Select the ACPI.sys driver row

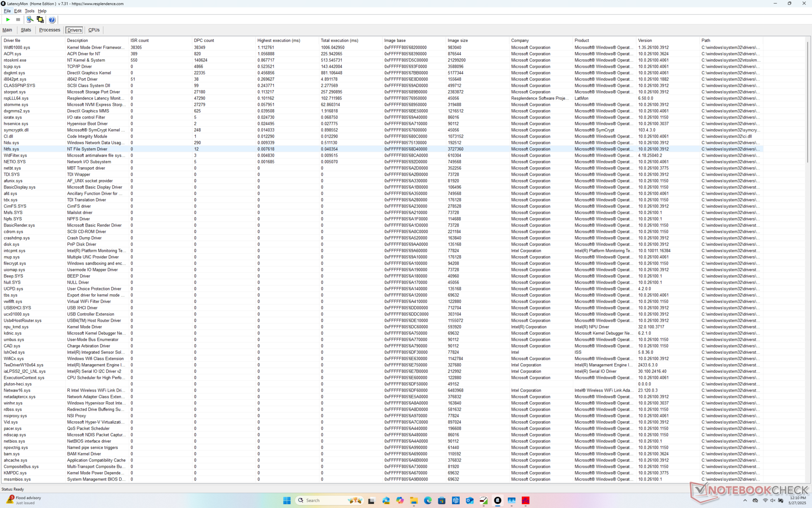pyautogui.click(x=382, y=54)
